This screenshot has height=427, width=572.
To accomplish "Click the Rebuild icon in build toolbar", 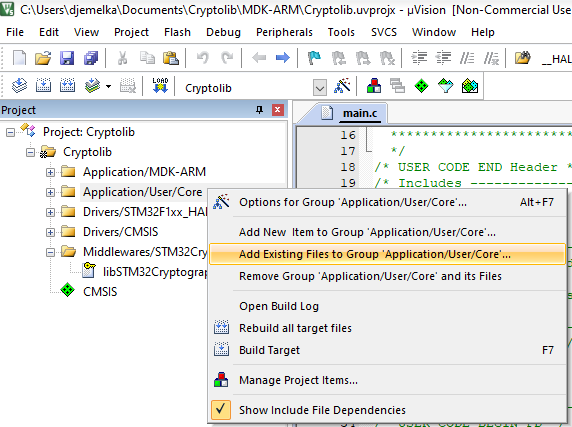I will [x=67, y=86].
